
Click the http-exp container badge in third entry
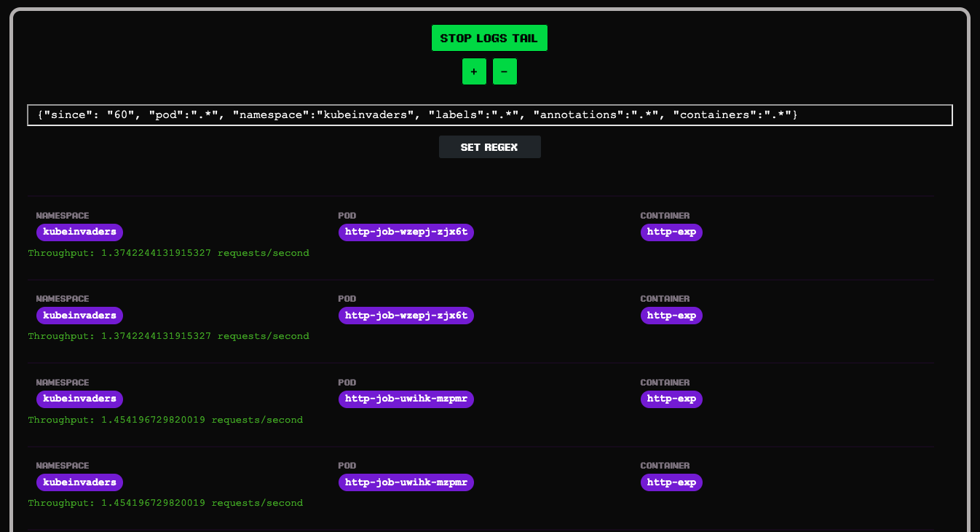pos(671,399)
